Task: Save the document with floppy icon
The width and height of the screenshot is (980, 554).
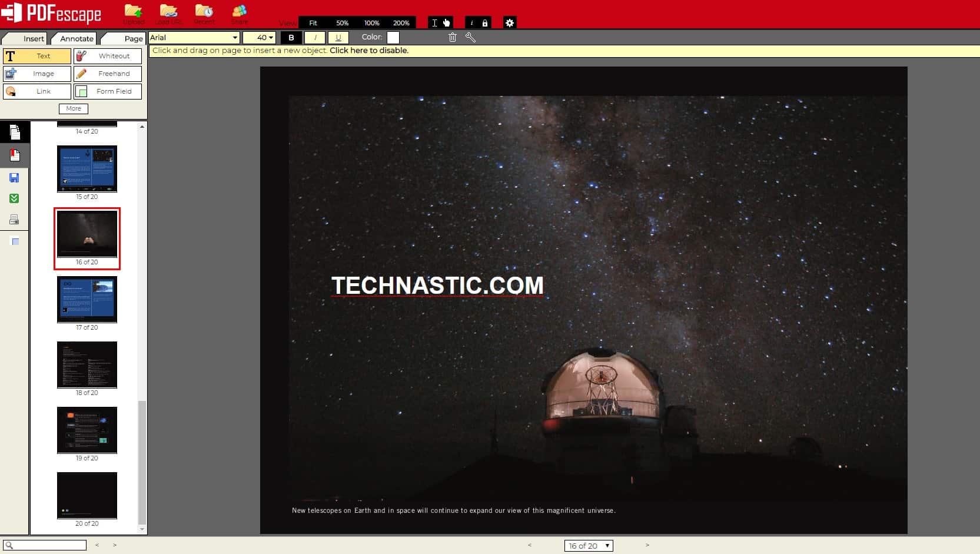Action: (x=15, y=178)
